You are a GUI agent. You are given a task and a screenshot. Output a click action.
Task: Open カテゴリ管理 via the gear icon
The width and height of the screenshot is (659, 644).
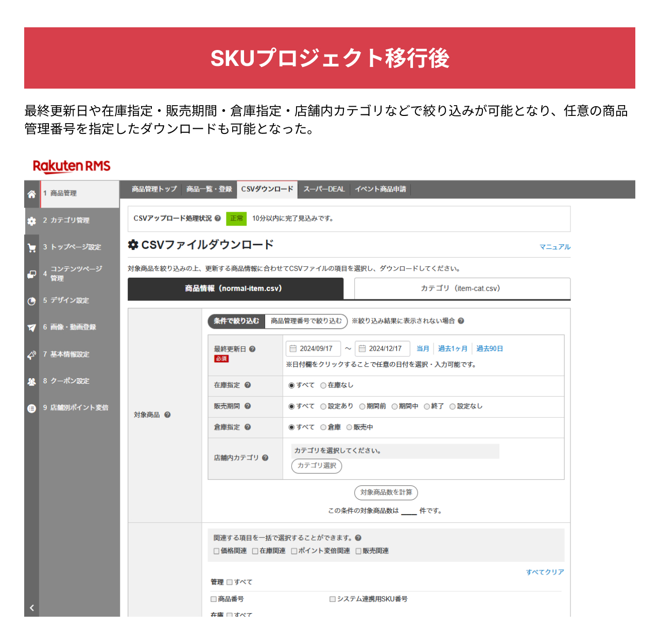click(31, 221)
